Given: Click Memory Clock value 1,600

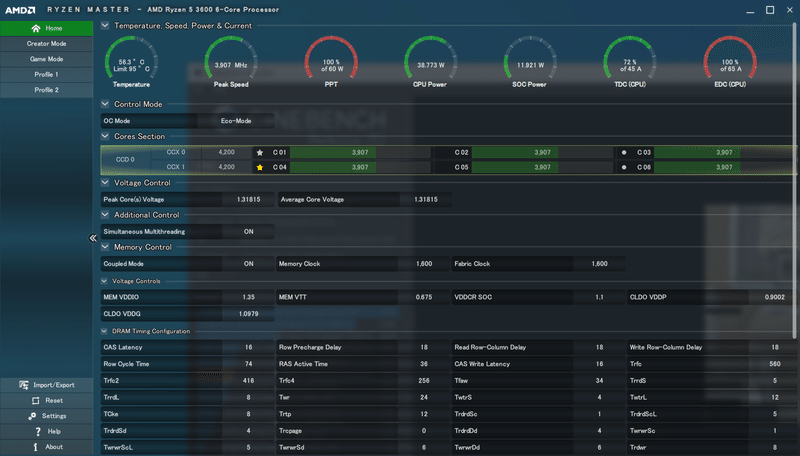Looking at the screenshot, I should [x=424, y=264].
